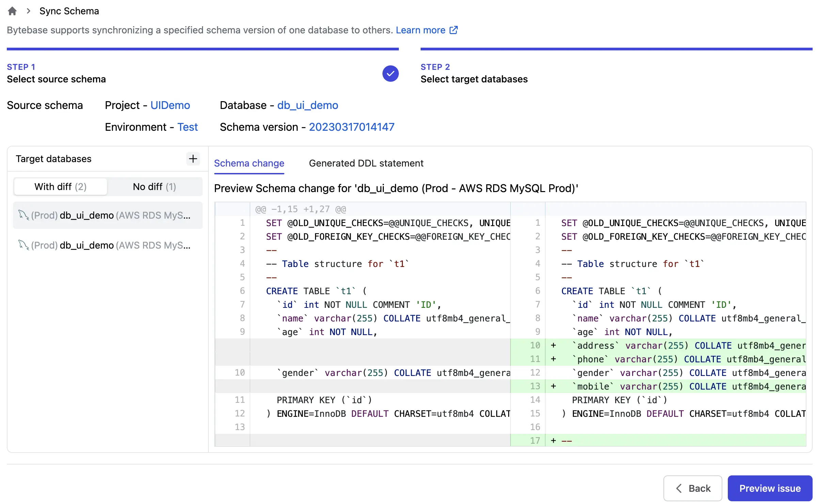Click the external link icon after Learn more
This screenshot has width=816, height=504.
tap(453, 30)
